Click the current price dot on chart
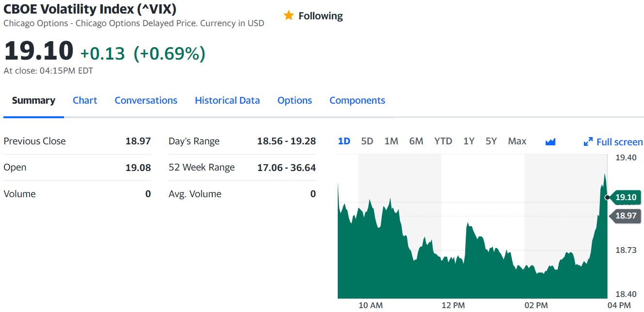Image resolution: width=644 pixels, height=312 pixels. click(607, 197)
